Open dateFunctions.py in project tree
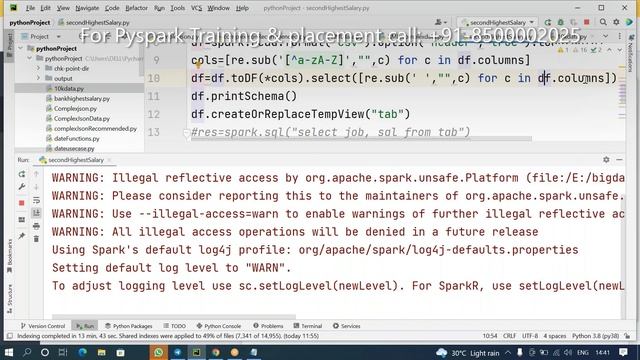 point(77,138)
